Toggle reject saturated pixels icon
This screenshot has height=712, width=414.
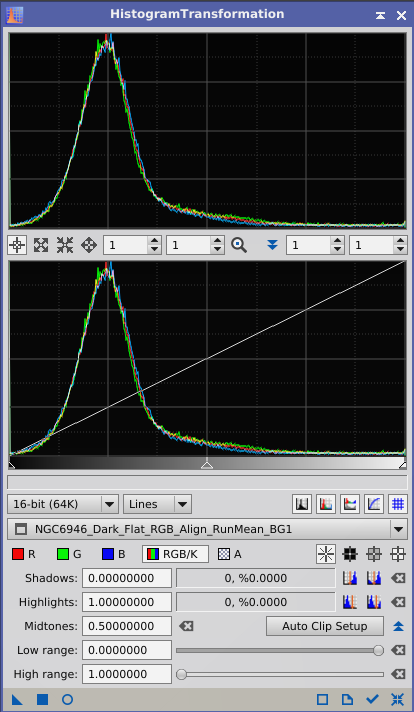[302, 504]
